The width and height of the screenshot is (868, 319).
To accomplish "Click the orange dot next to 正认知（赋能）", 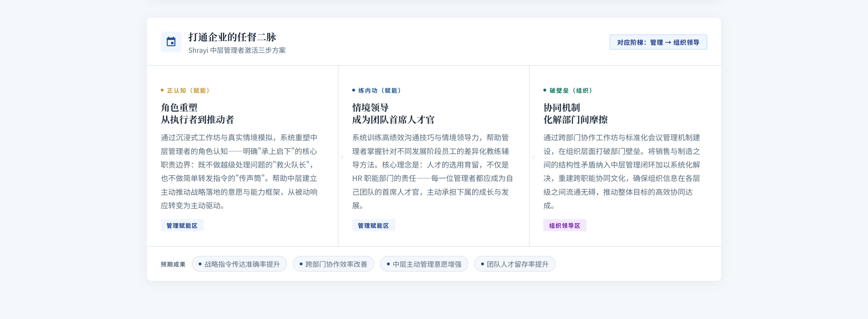I will [x=162, y=90].
